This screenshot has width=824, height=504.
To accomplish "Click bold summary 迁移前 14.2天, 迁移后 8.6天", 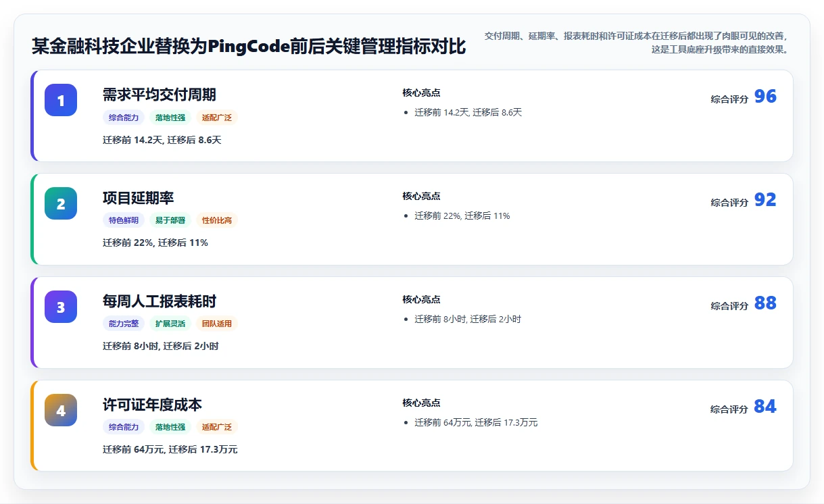I will (x=162, y=140).
